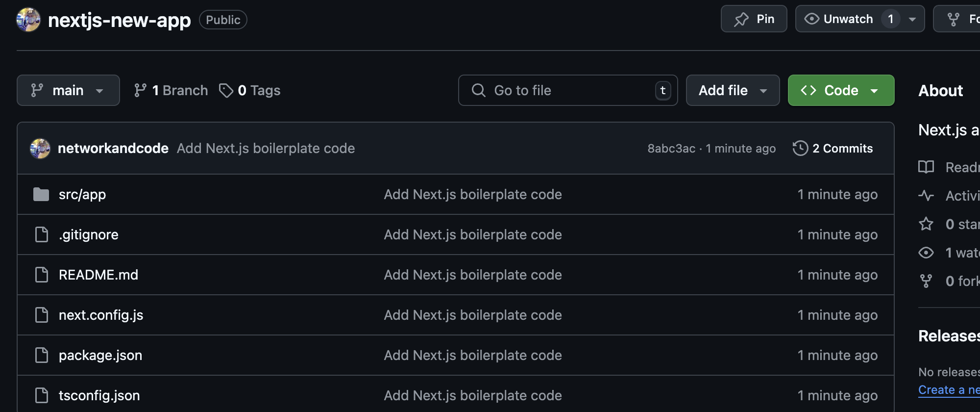Screen dimensions: 980x412
Task: Click the folder icon for src/app
Action: click(x=41, y=194)
